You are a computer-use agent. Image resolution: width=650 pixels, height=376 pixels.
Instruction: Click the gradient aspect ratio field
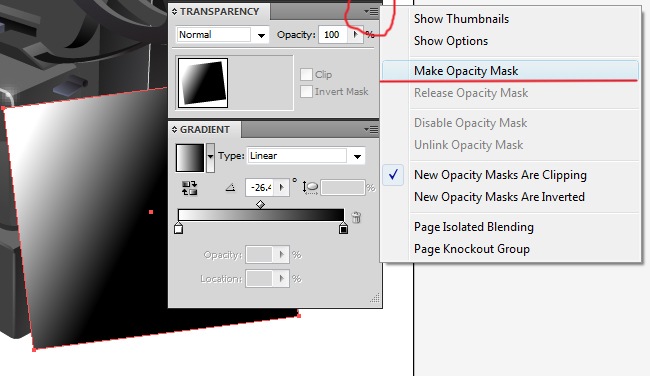(x=343, y=188)
